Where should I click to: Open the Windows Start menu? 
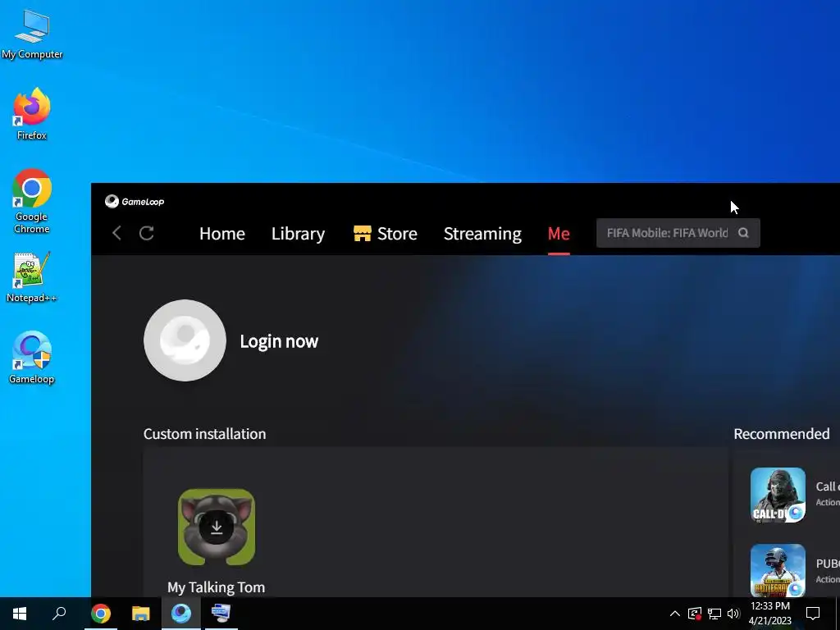[x=20, y=614]
